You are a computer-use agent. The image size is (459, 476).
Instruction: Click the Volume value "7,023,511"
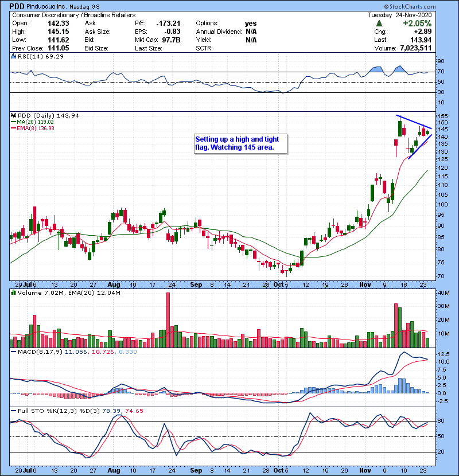(416, 48)
